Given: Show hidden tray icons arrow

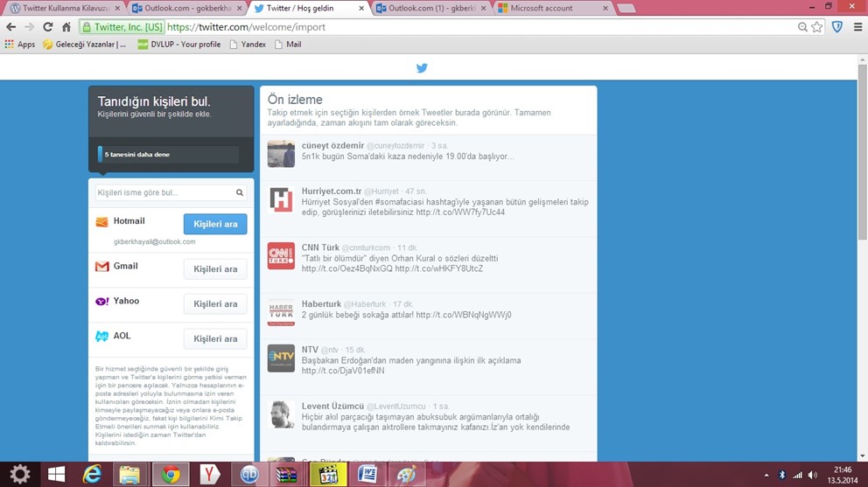Looking at the screenshot, I should [766, 475].
